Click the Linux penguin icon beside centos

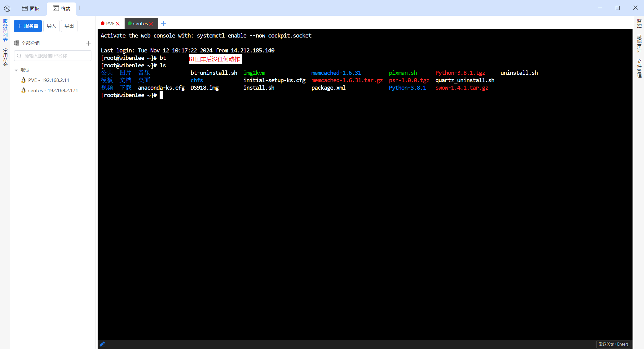tap(24, 90)
